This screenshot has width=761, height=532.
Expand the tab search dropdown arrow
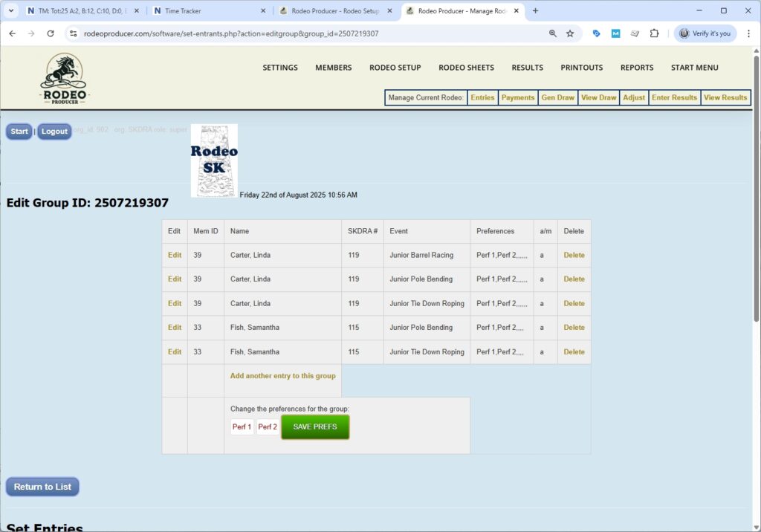[x=11, y=11]
